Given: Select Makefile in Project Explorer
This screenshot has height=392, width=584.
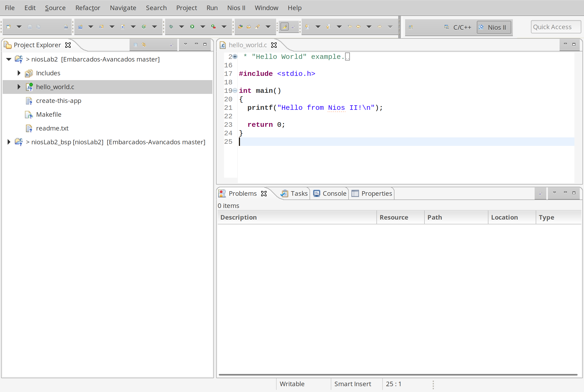Looking at the screenshot, I should point(49,114).
